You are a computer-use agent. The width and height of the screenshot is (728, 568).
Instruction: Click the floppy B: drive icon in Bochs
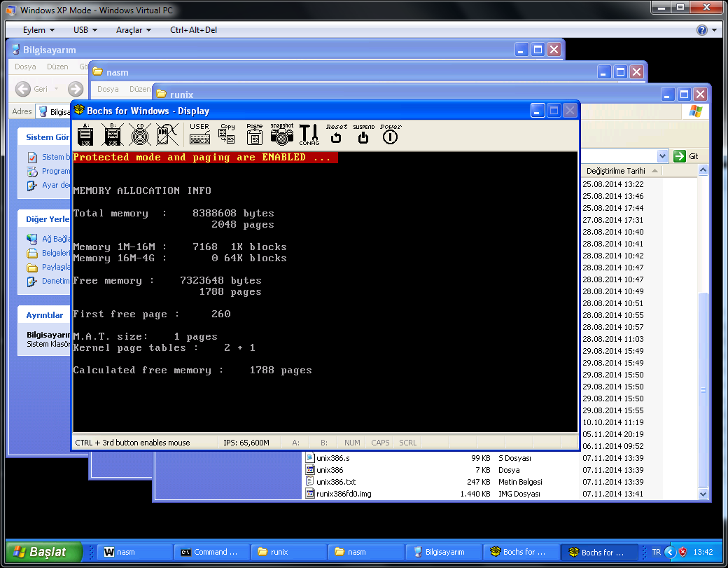click(x=113, y=134)
